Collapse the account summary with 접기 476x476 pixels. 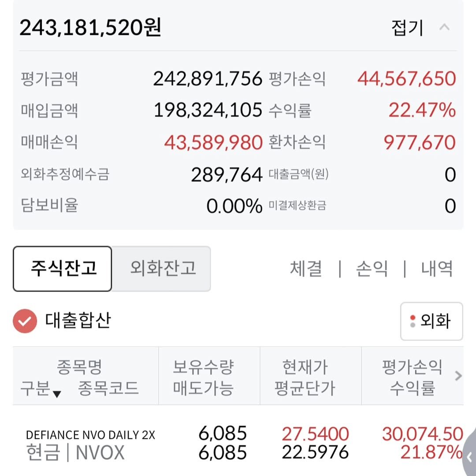coord(407,28)
